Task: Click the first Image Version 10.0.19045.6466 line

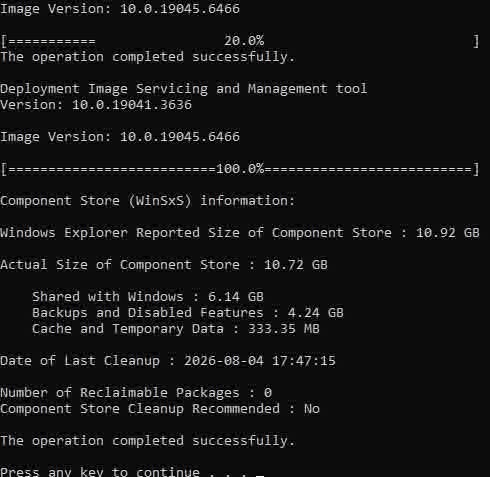Action: tap(120, 9)
